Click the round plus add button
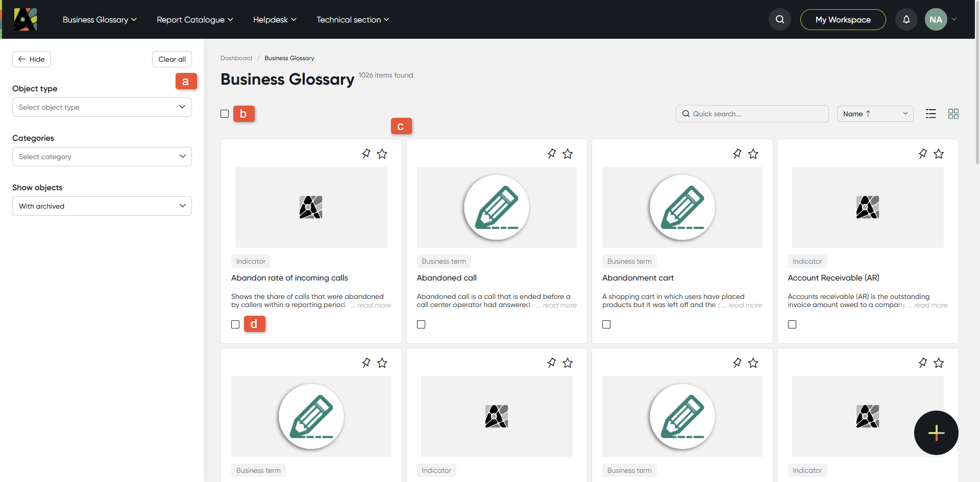This screenshot has width=980, height=482. [x=936, y=433]
